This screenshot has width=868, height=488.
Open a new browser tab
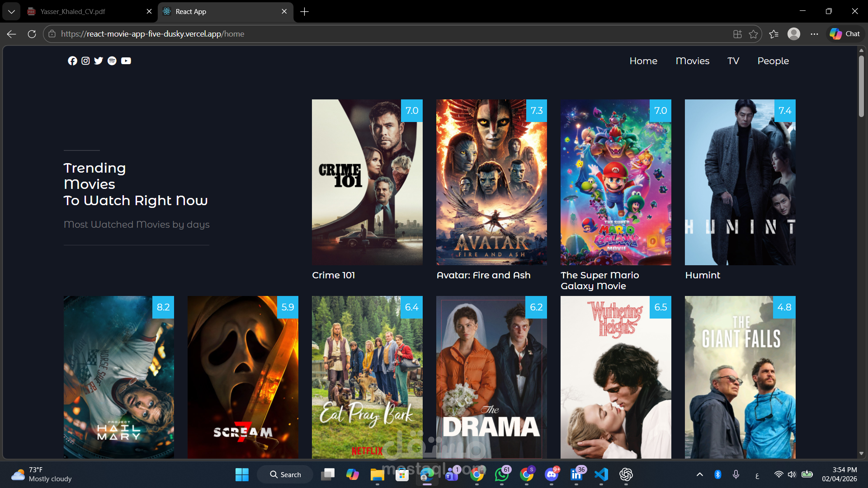[304, 12]
